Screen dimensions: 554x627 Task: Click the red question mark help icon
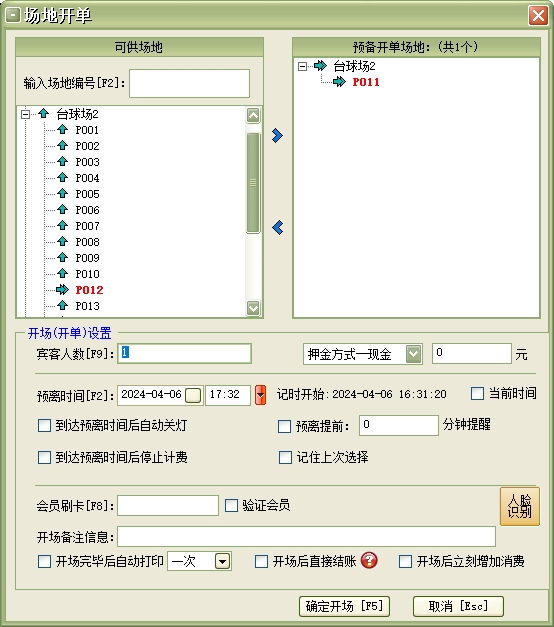369,560
